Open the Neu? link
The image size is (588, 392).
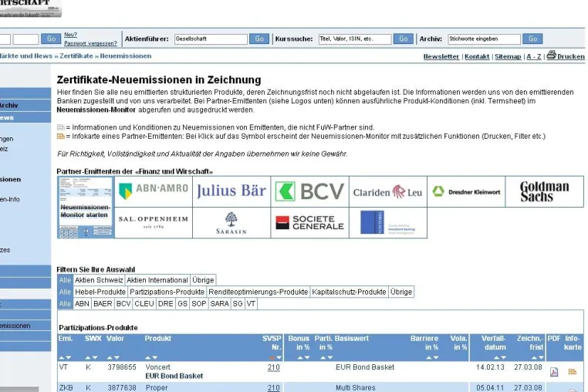tap(70, 35)
